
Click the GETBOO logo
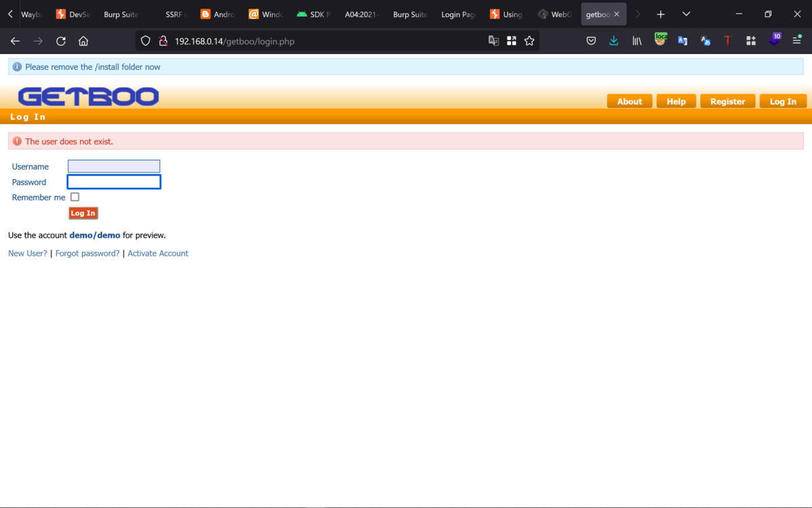click(x=89, y=97)
